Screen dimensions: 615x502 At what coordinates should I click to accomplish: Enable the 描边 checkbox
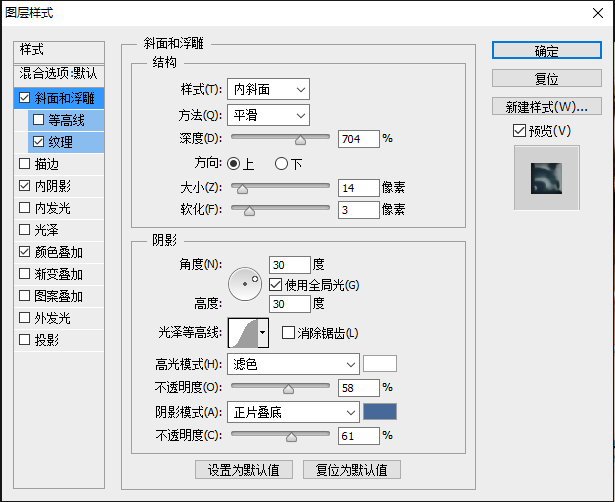click(24, 164)
